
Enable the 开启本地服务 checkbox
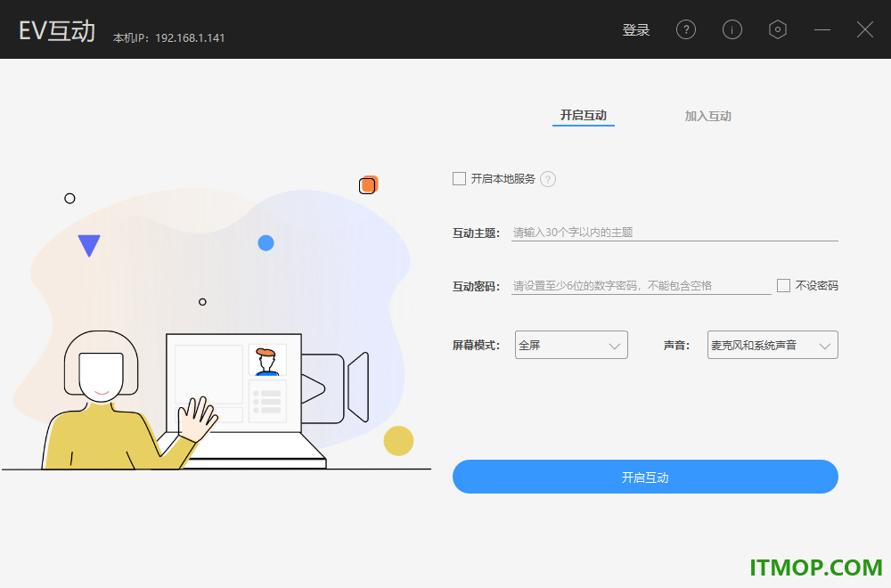tap(459, 179)
